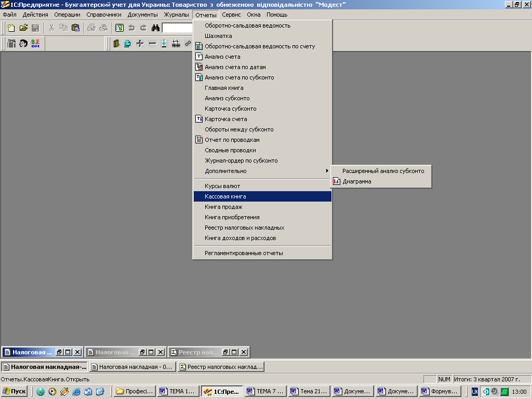This screenshot has height=399, width=532.
Task: Click the Save diskette icon
Action: pos(35,28)
